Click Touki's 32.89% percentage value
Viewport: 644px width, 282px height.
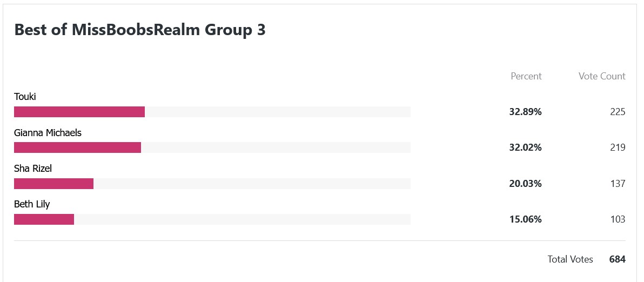[525, 112]
